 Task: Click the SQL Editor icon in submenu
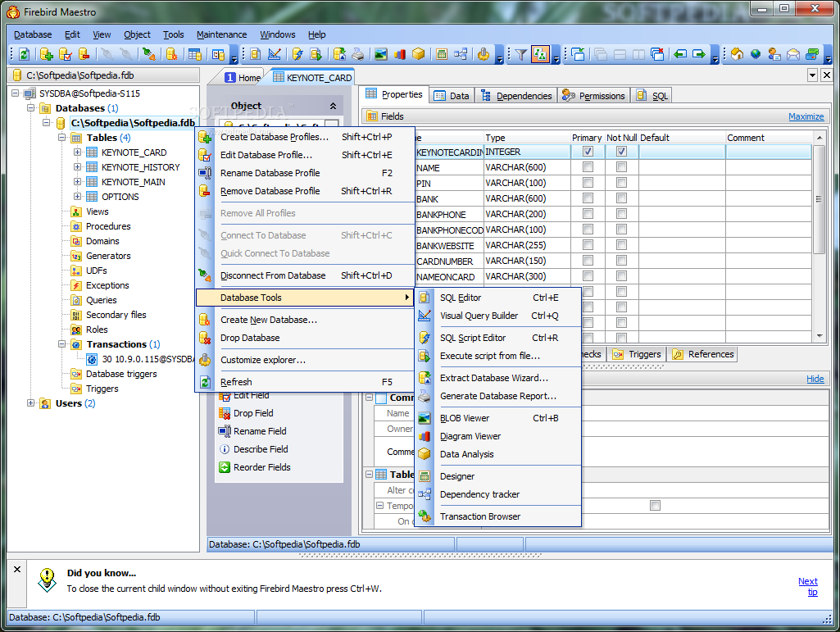click(x=425, y=298)
